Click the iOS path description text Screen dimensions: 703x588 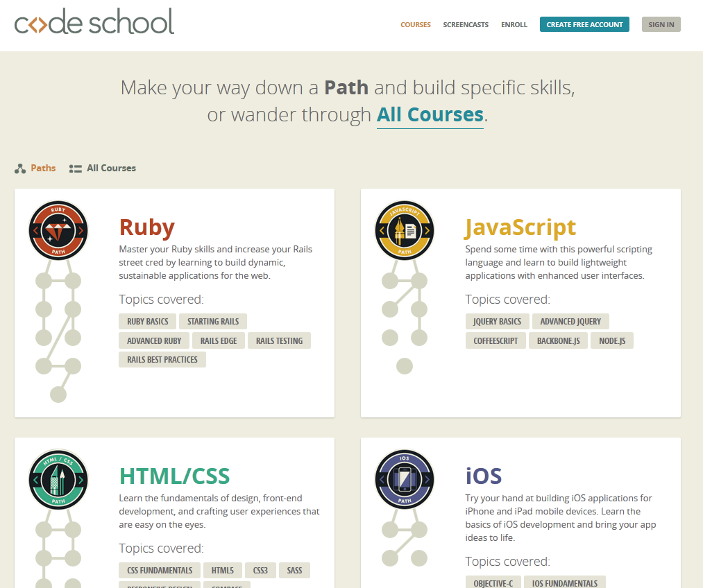tap(561, 518)
